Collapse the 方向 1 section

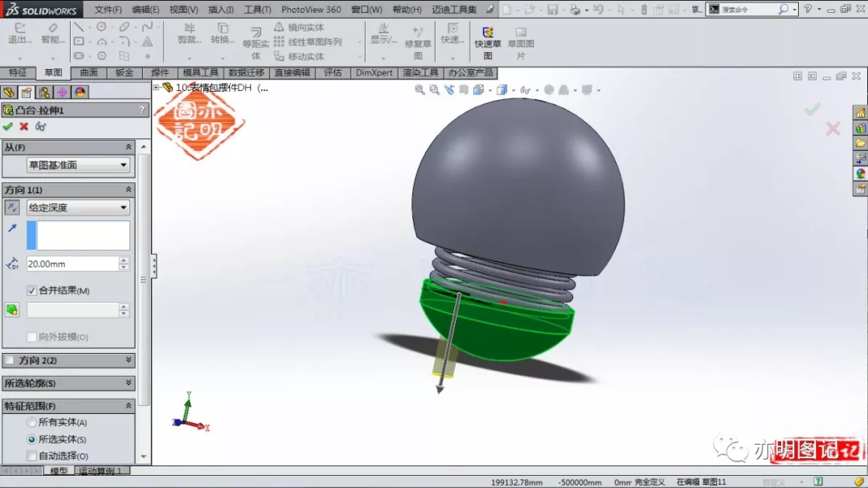pos(129,190)
